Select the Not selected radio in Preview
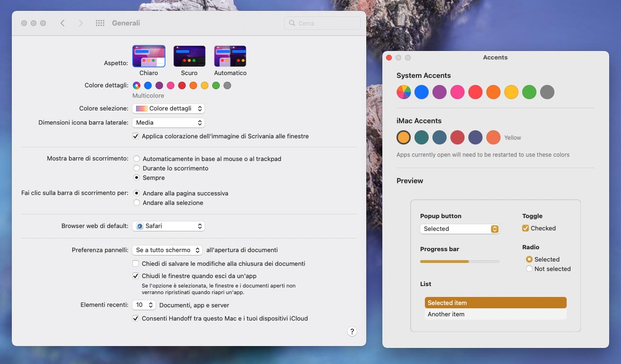 pyautogui.click(x=529, y=269)
